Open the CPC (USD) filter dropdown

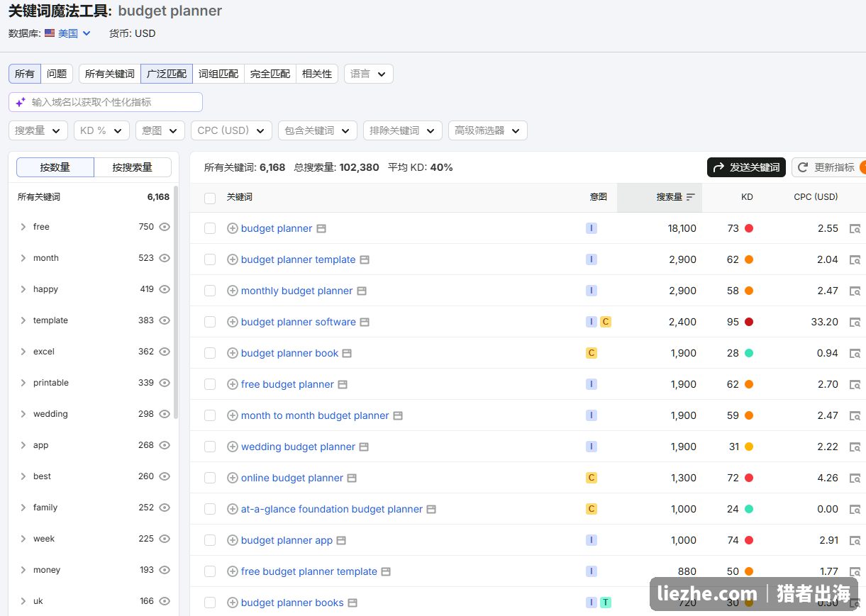click(231, 130)
